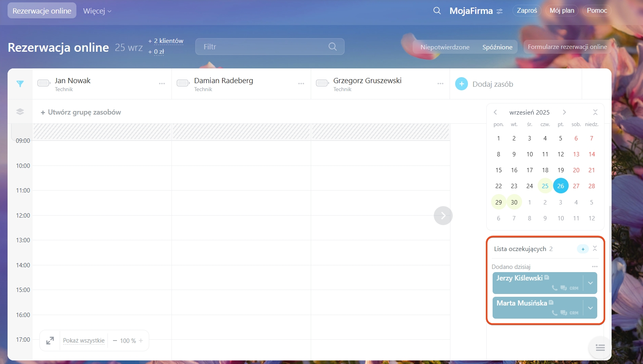Select 26 September in the calendar

561,186
